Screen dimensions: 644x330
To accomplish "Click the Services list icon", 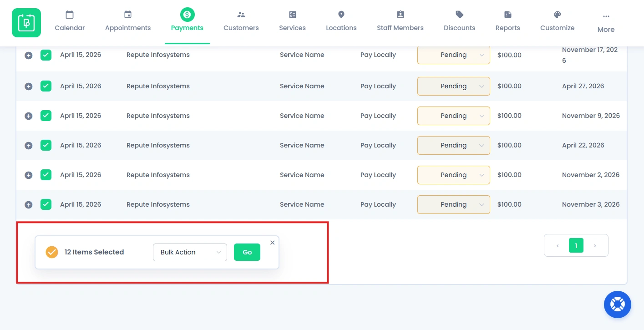I will coord(293,15).
